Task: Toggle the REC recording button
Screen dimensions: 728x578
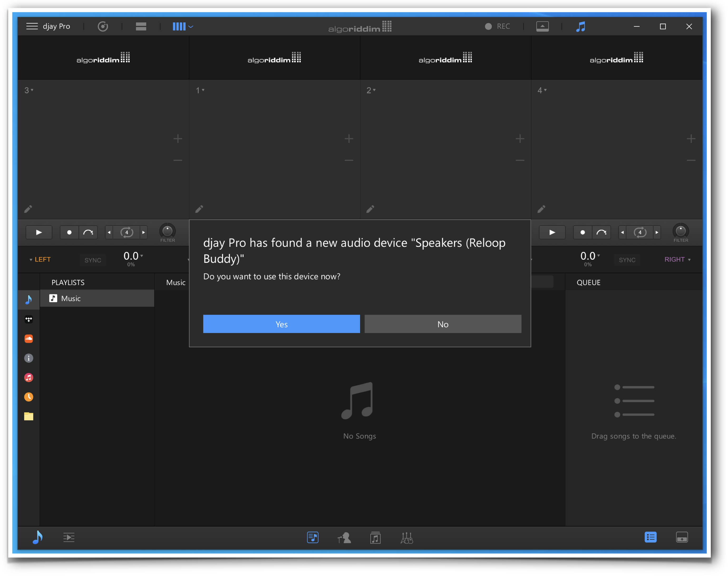Action: click(x=497, y=26)
